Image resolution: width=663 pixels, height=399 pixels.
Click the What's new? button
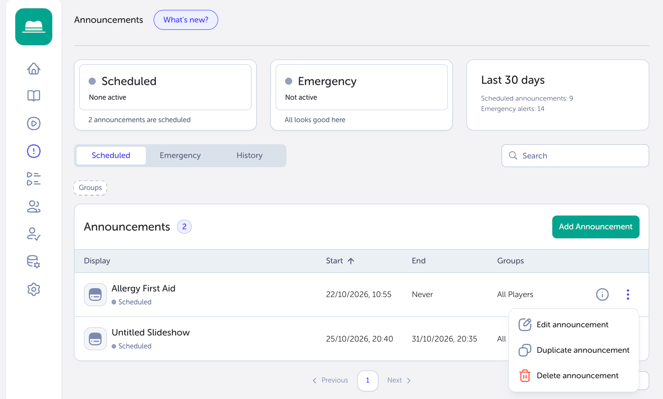coord(186,20)
